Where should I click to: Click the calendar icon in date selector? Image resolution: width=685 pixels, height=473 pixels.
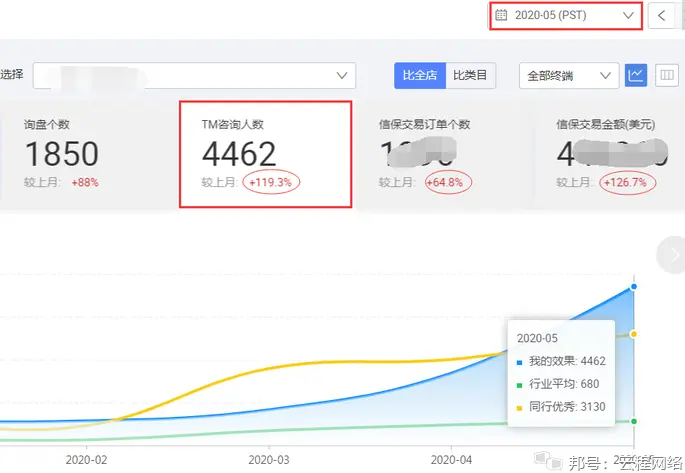click(x=501, y=15)
